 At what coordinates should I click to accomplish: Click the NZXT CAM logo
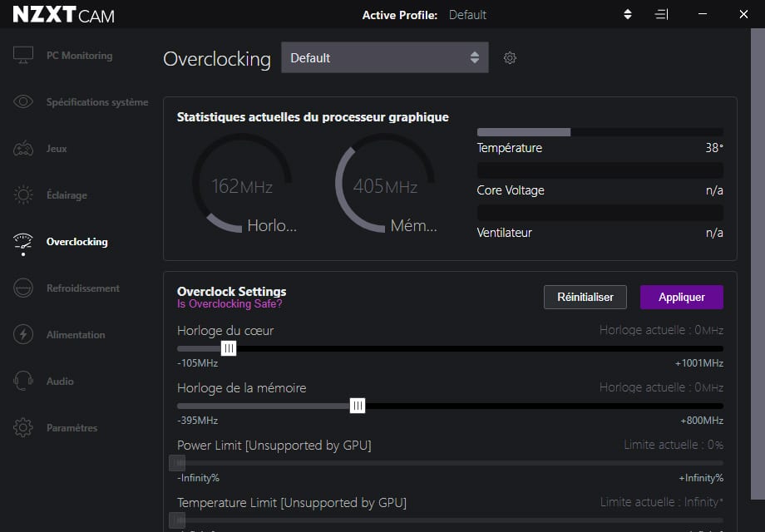pos(63,15)
